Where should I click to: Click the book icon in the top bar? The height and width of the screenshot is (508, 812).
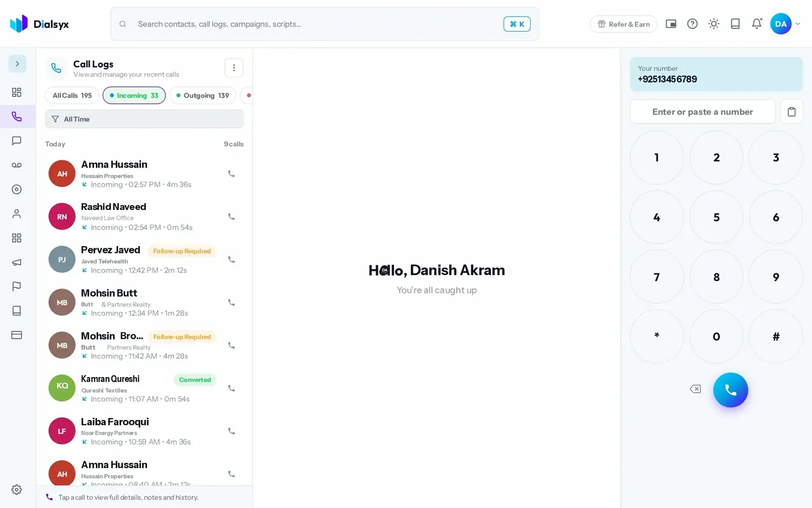pyautogui.click(x=735, y=24)
